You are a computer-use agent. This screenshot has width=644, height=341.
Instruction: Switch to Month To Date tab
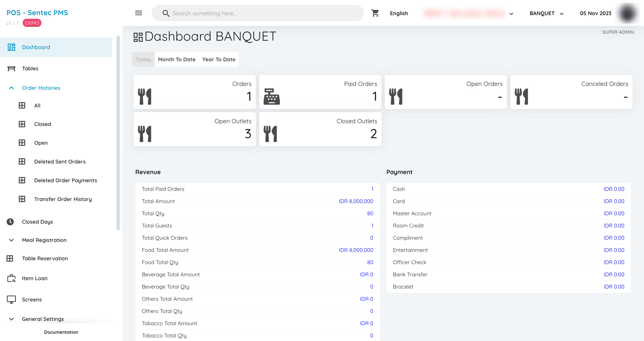pyautogui.click(x=176, y=59)
